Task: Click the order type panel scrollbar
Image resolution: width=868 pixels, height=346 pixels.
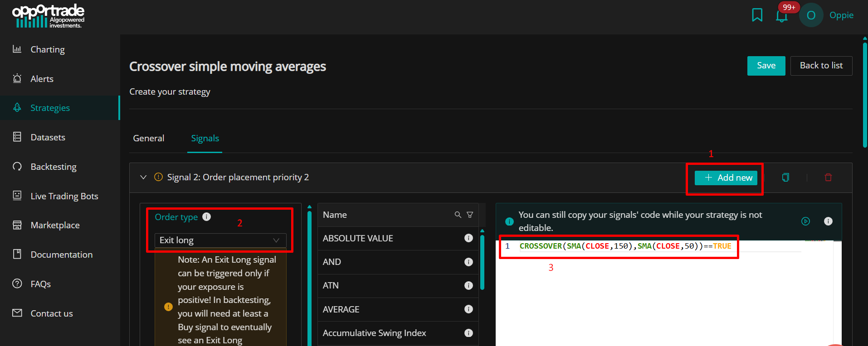Action: (x=310, y=279)
